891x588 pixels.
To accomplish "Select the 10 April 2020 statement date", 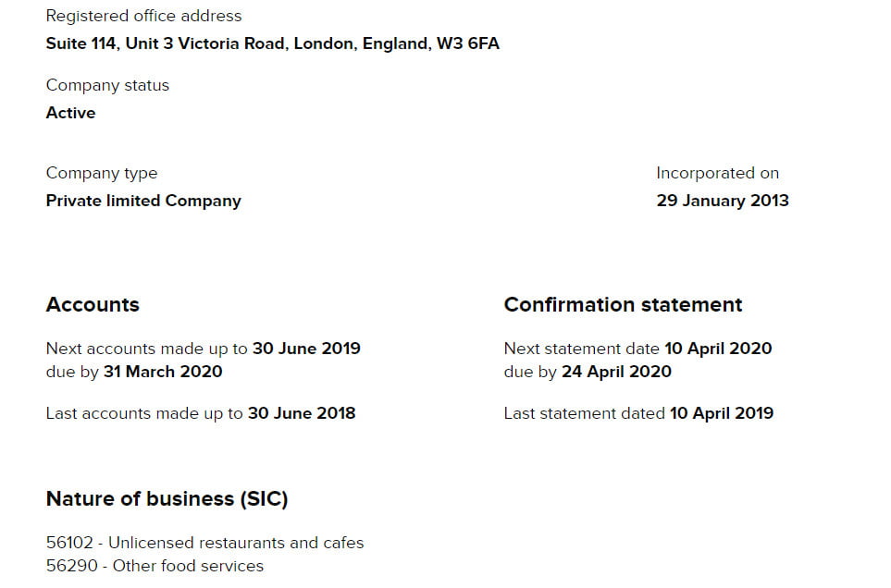I will 718,349.
